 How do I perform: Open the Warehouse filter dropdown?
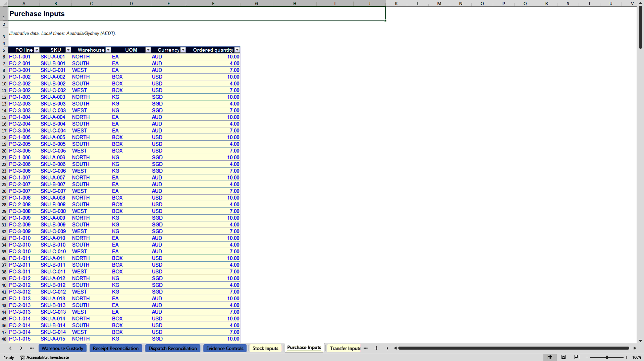pyautogui.click(x=108, y=50)
